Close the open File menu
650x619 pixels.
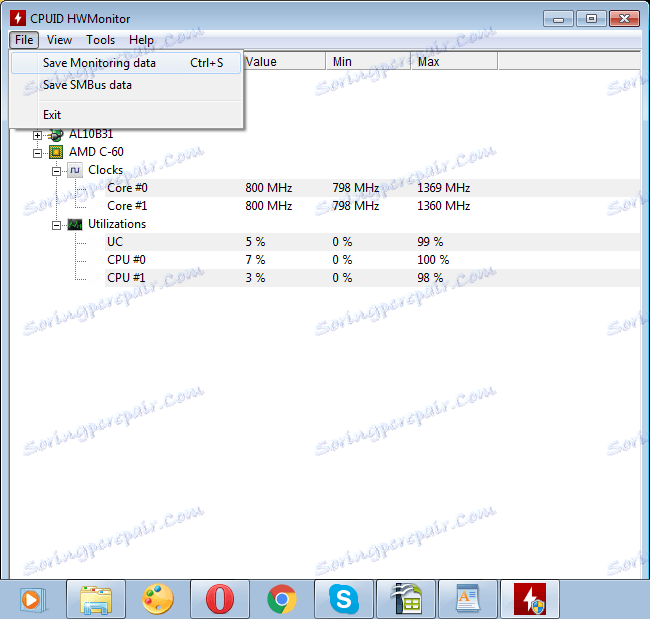tap(24, 40)
